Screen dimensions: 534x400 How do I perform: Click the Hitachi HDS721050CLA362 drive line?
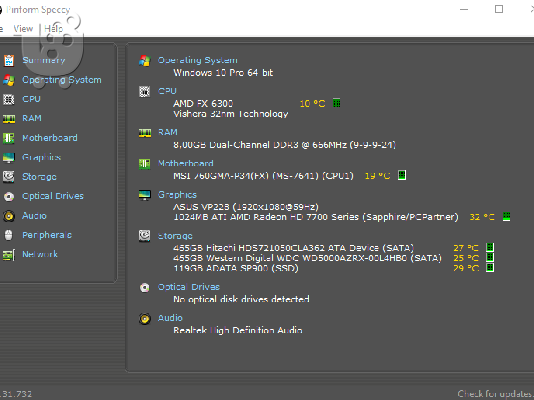tap(293, 248)
